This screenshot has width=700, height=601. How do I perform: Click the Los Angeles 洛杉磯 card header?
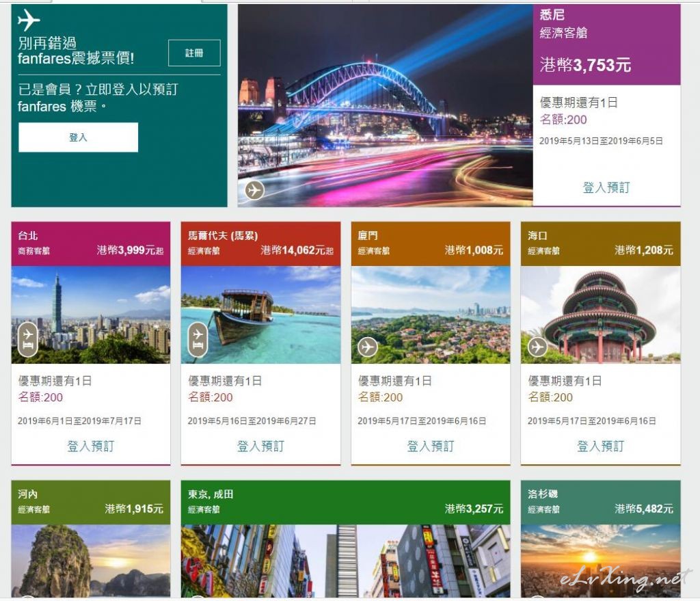click(600, 503)
